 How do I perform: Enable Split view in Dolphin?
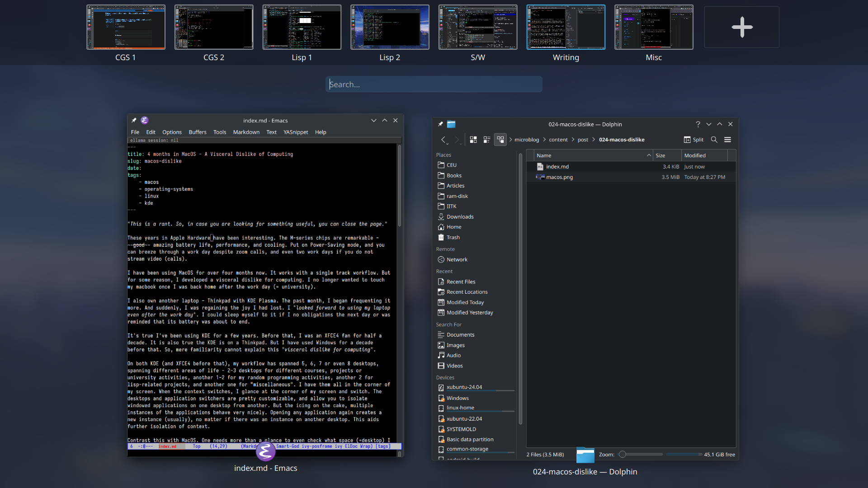[x=693, y=140]
